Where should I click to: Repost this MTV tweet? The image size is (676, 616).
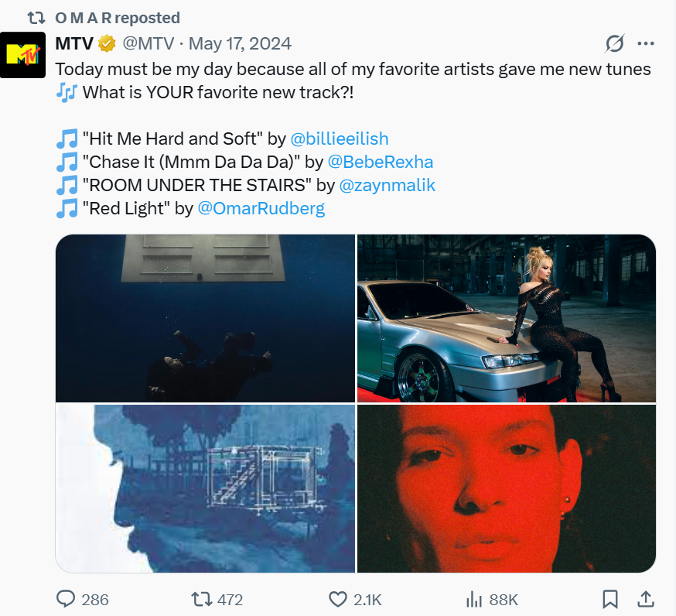[x=200, y=599]
